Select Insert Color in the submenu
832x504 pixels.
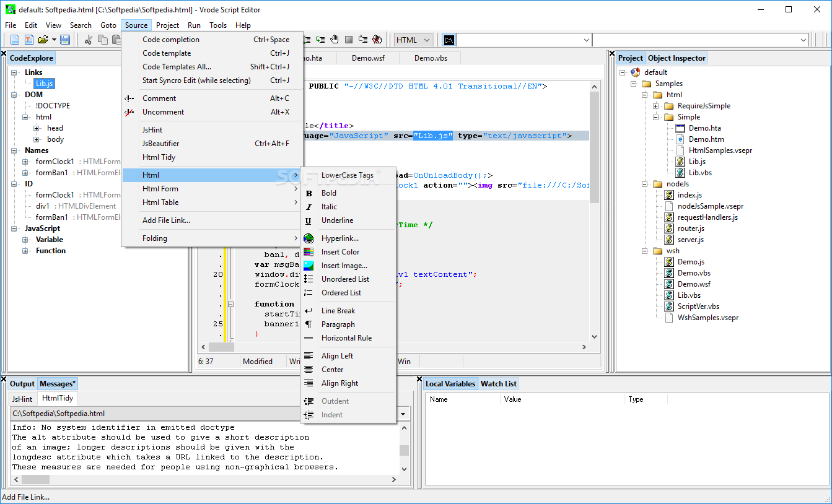point(348,252)
